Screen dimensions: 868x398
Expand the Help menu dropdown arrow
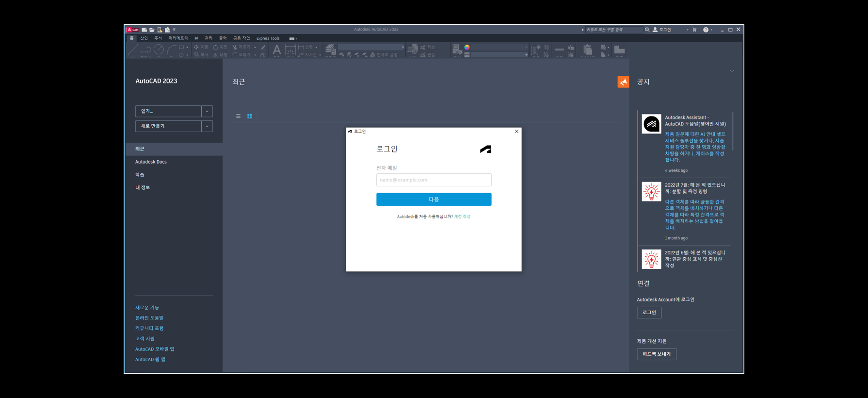tap(711, 30)
